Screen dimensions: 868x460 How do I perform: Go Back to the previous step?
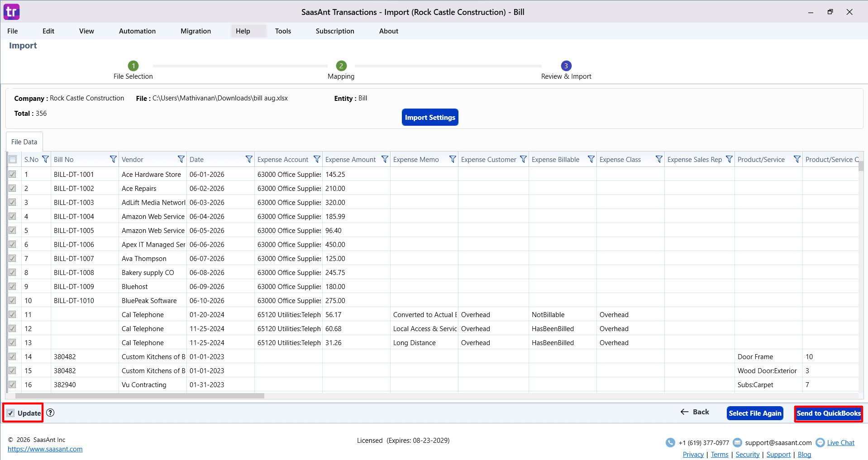[x=695, y=412]
